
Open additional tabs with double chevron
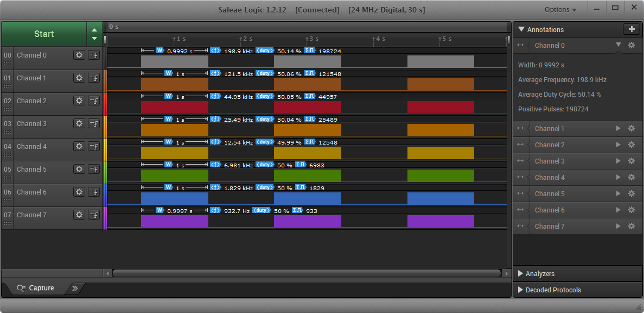click(x=75, y=289)
